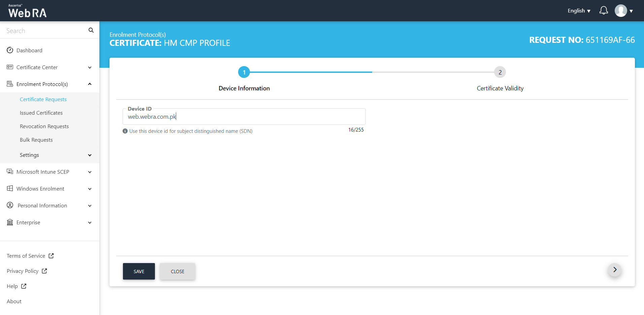Expand the Settings submenu
The image size is (644, 315).
pos(90,155)
